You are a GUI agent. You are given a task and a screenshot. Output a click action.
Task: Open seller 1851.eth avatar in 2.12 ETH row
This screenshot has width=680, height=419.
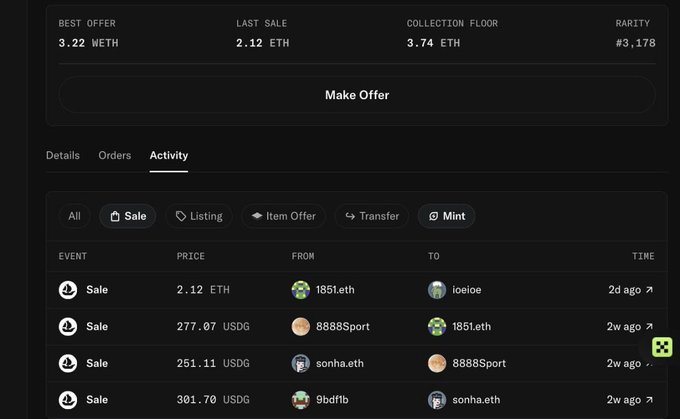pyautogui.click(x=301, y=290)
